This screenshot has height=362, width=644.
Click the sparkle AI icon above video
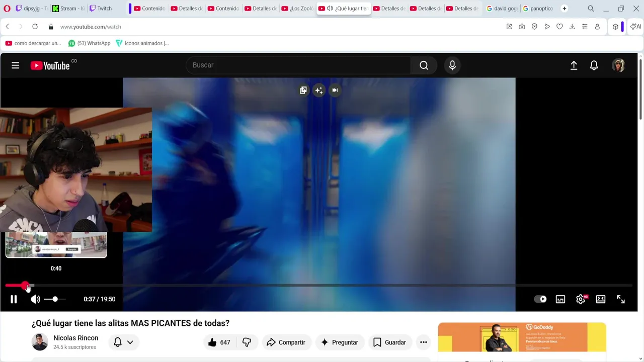tap(319, 90)
